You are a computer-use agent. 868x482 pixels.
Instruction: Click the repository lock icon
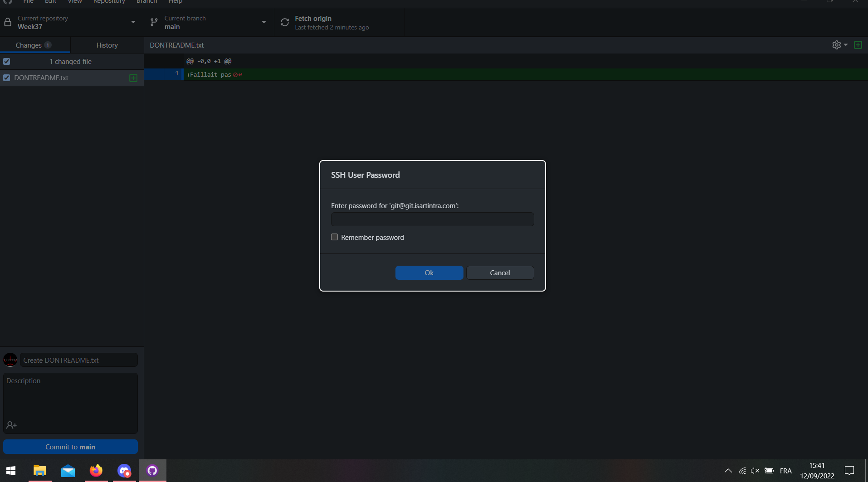(7, 22)
